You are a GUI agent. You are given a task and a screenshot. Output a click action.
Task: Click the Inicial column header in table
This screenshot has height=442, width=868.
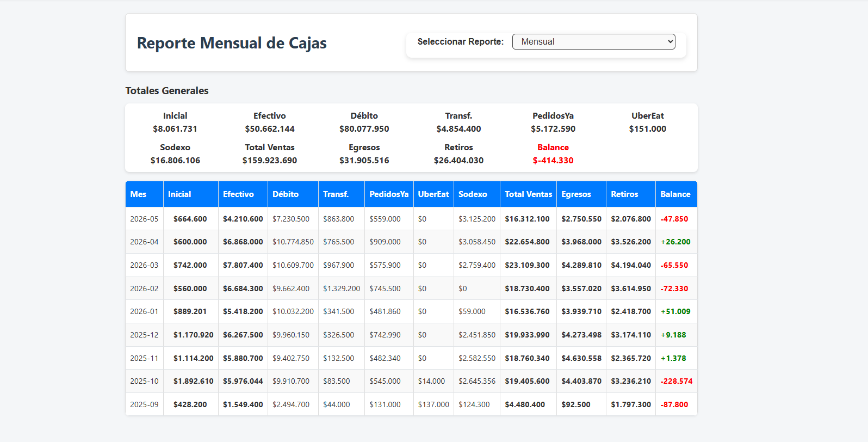tap(191, 194)
